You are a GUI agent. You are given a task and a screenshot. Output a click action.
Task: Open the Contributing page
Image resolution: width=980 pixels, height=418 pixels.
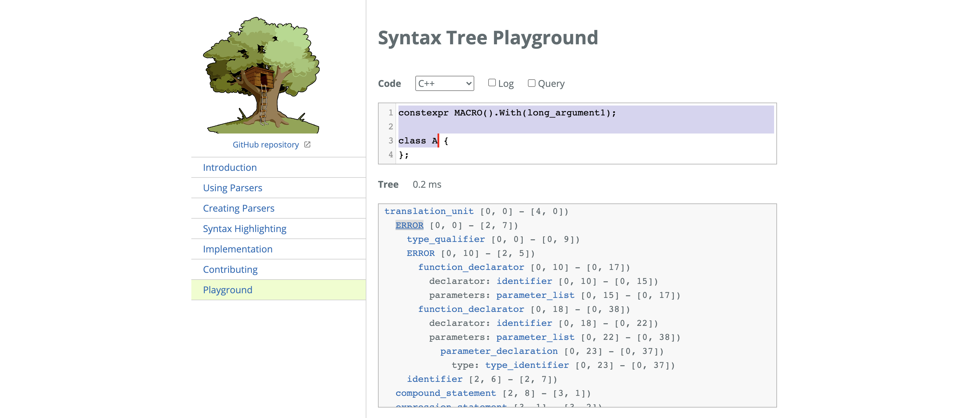[230, 270]
